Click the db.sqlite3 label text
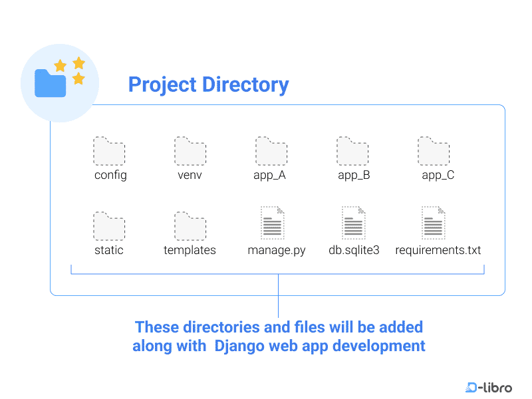This screenshot has width=532, height=399. (353, 251)
